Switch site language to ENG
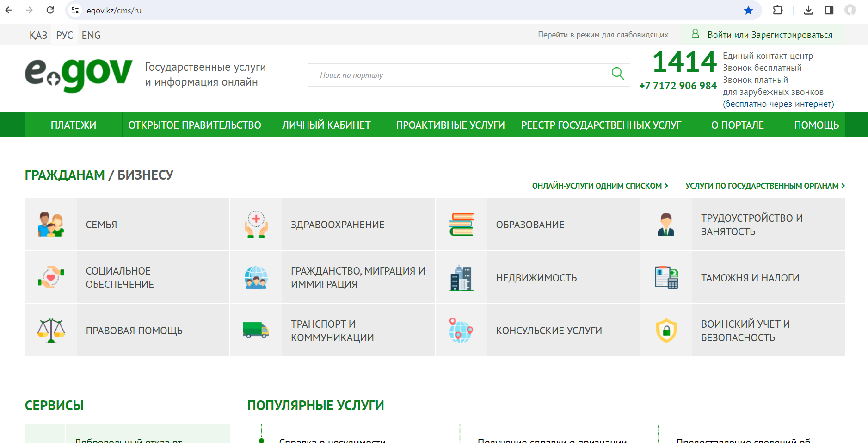Image resolution: width=868 pixels, height=443 pixels. pyautogui.click(x=91, y=36)
